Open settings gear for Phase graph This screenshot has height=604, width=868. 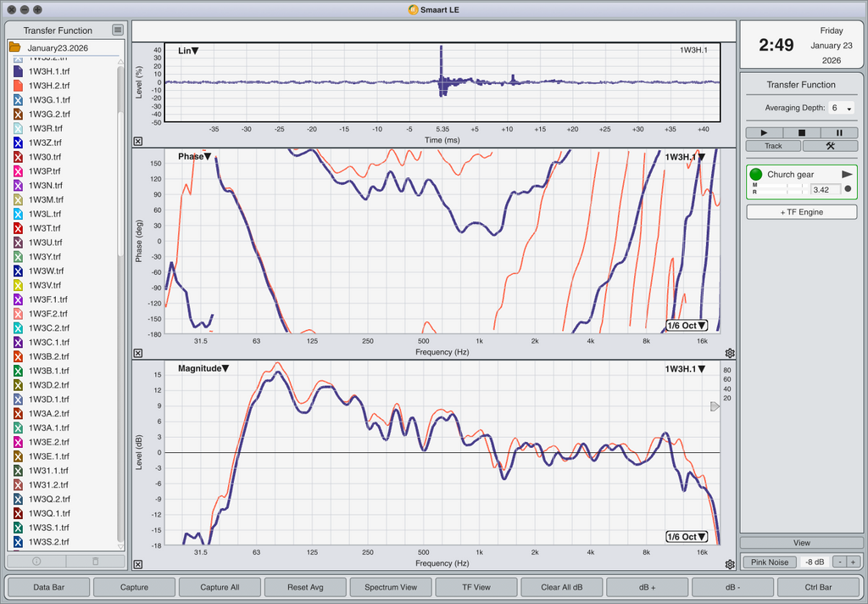coord(730,353)
